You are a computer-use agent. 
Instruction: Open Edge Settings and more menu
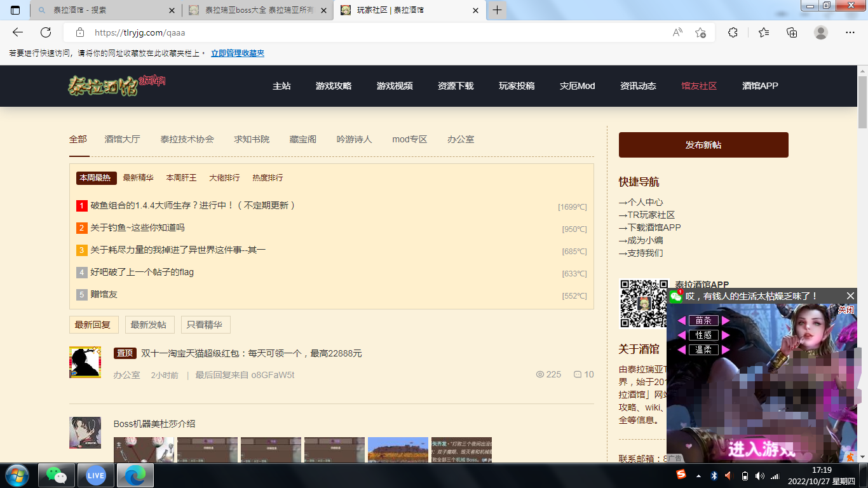pos(850,32)
